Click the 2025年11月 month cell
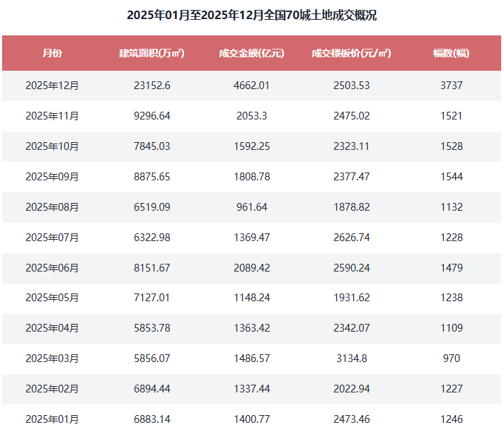Screen dimensions: 504x437 (52, 116)
